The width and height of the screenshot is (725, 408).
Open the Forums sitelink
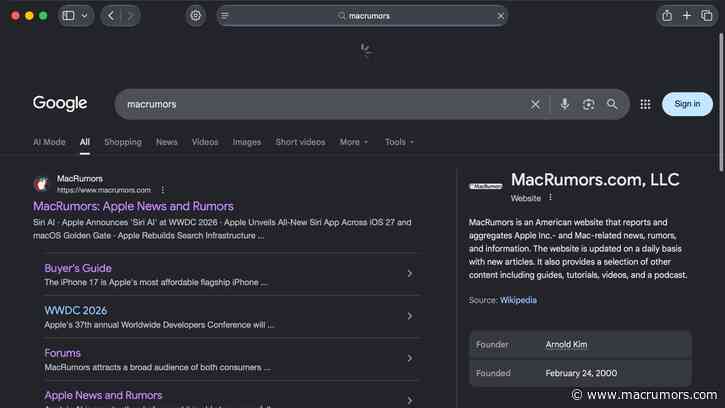[x=62, y=353]
